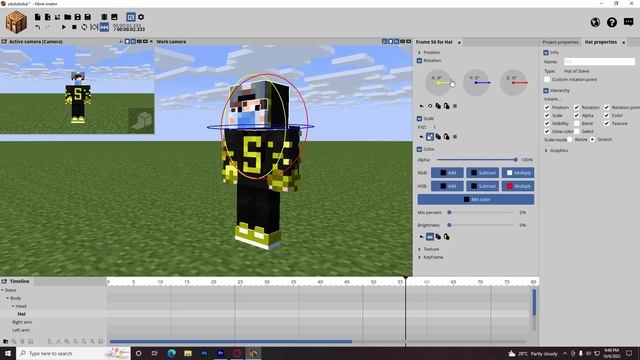This screenshot has width=640, height=360.
Task: Click the Alpha slider handle
Action: (516, 160)
